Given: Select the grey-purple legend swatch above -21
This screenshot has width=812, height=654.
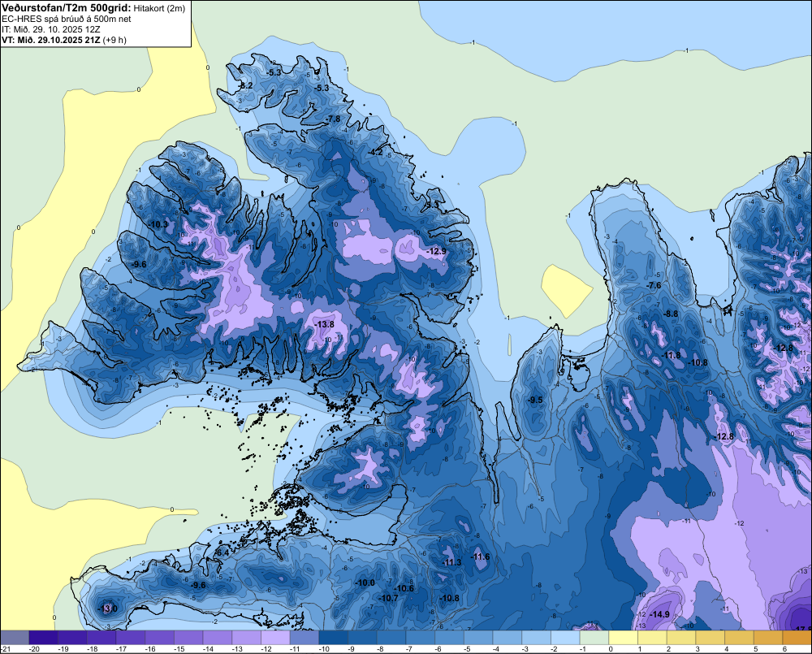Looking at the screenshot, I should [15, 637].
